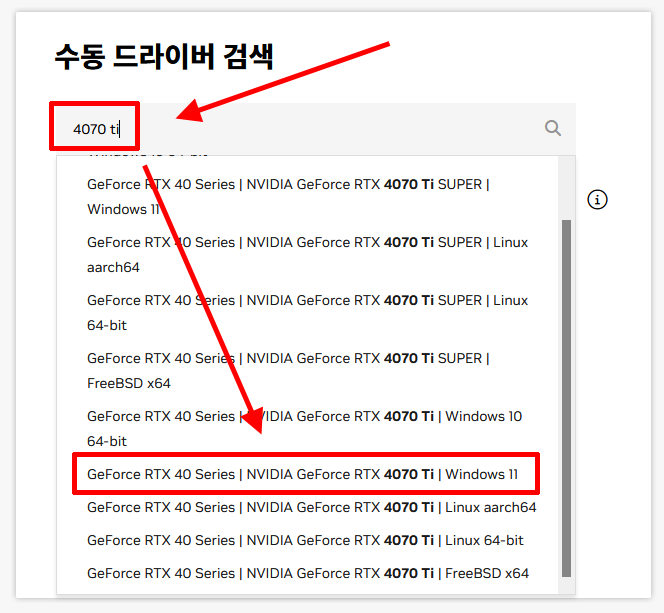Select RTX 4070 Ti Windows 11 entry
Viewport: 664px width, 613px height.
pos(307,474)
